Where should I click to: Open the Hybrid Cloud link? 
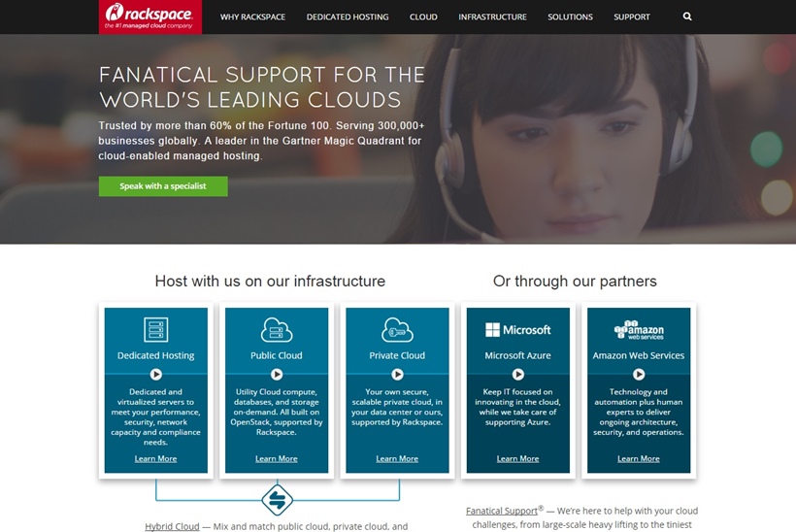172,526
